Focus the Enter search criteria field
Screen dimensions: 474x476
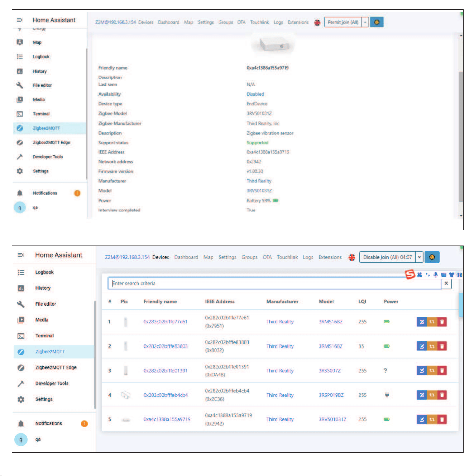coord(274,283)
